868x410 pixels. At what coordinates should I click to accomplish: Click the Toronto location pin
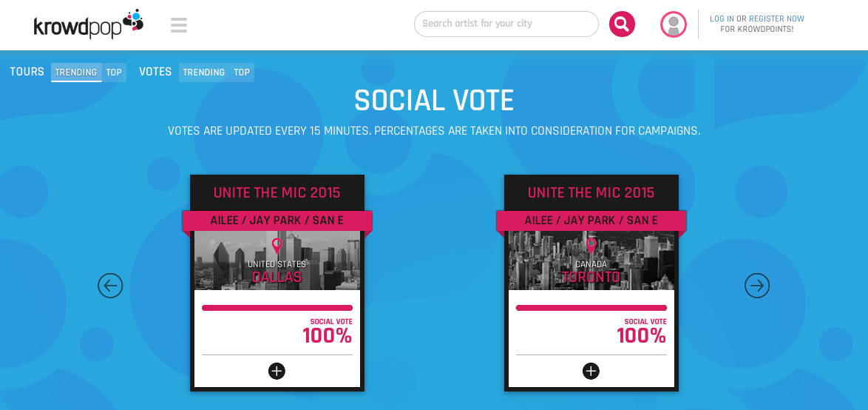pyautogui.click(x=591, y=246)
